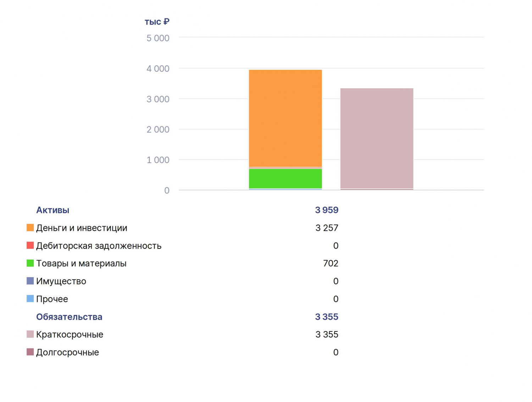The height and width of the screenshot is (402, 532).
Task: Click the Имущество row value 0
Action: [x=336, y=281]
